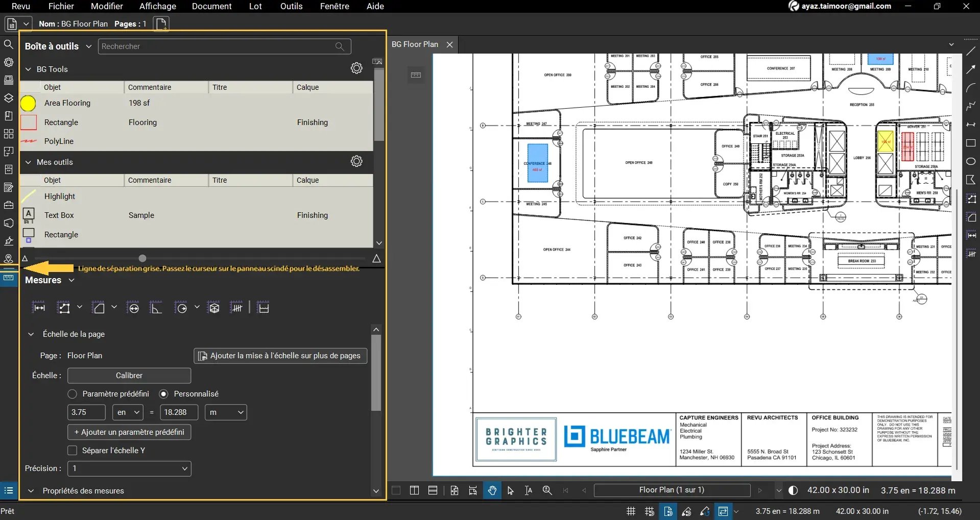Open the unit dropdown showing m

(225, 412)
